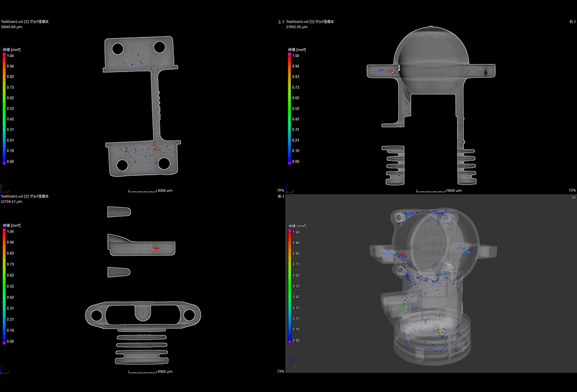Select the red crosshair marker in the 27842.50 µm view
Image resolution: width=577 pixels, height=392 pixels.
393,73
